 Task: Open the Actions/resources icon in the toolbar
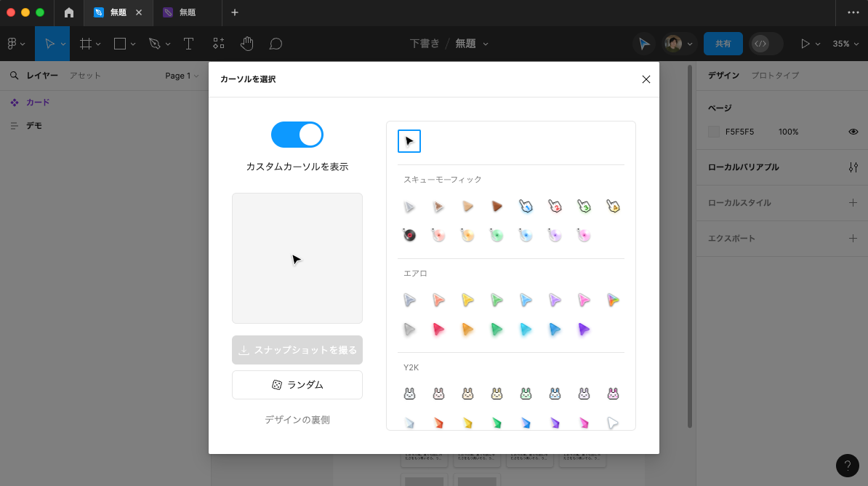coord(218,44)
